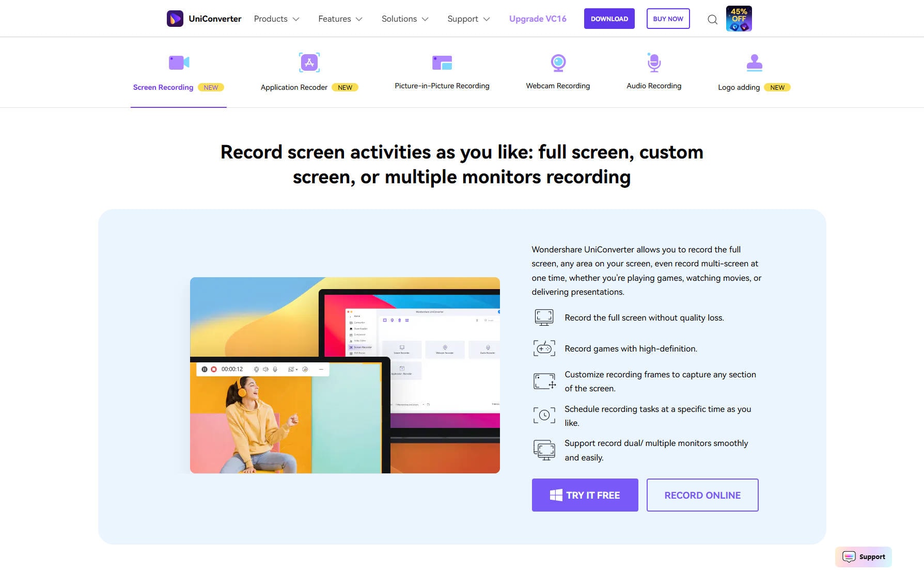Click the Audio Recording microphone icon

654,62
